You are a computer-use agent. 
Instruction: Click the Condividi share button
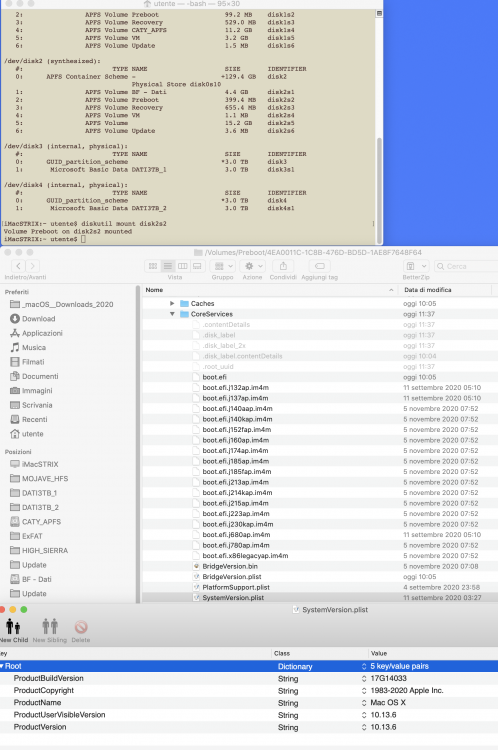tap(283, 266)
